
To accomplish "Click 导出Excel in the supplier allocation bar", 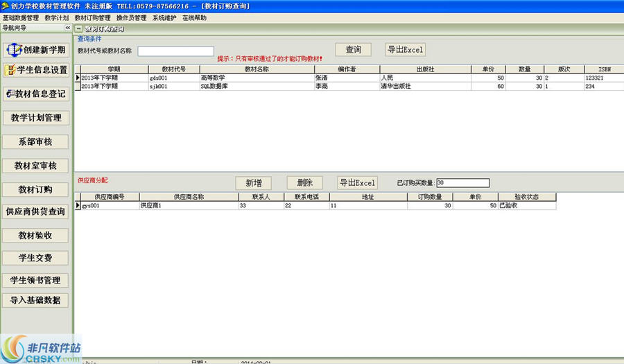I will tap(357, 183).
